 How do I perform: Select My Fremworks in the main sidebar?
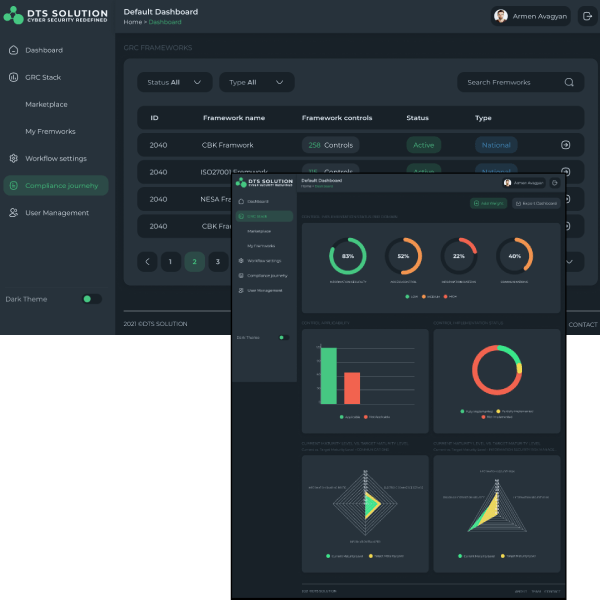point(50,131)
